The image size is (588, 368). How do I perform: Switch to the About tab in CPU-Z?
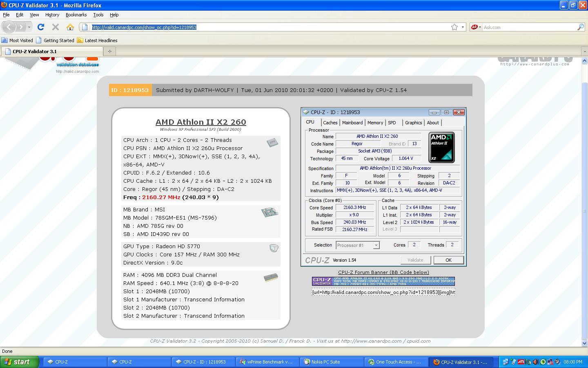tap(433, 123)
